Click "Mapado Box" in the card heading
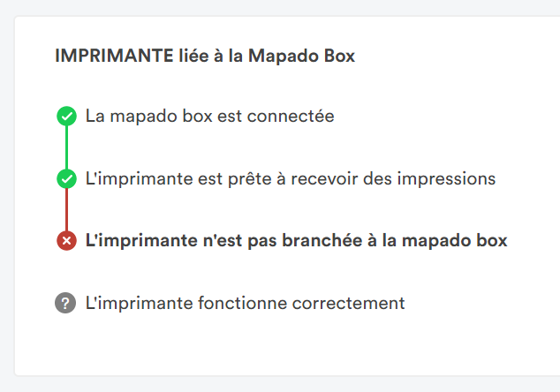The height and width of the screenshot is (392, 560). (302, 56)
